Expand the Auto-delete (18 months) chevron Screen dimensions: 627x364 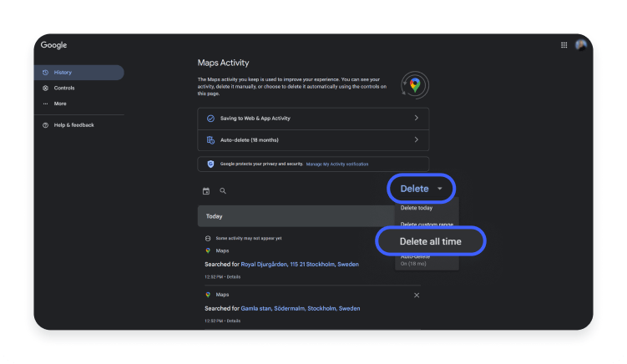[x=417, y=139]
